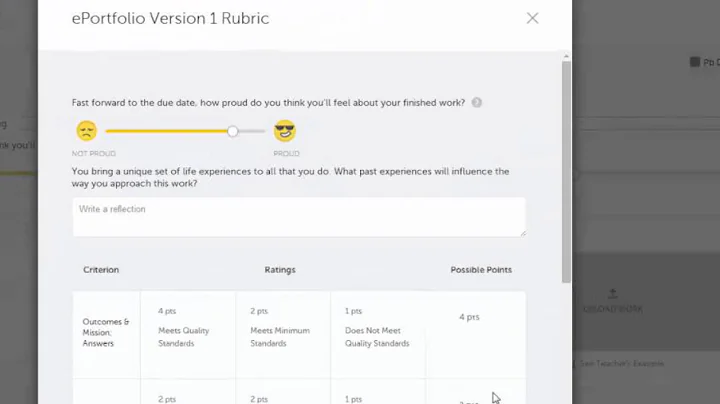Click into the 'Write a reflection' text box
The width and height of the screenshot is (720, 404).
coord(298,216)
